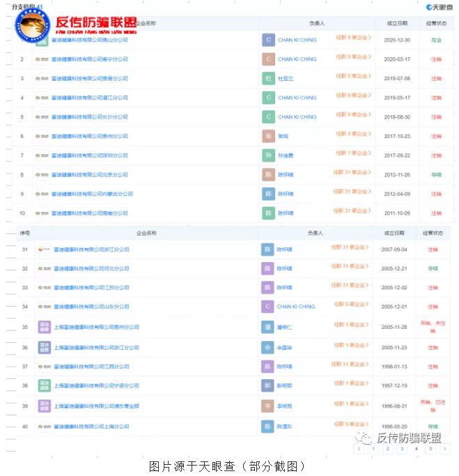
Task: Click the purple company logo in row 35
Action: point(45,327)
